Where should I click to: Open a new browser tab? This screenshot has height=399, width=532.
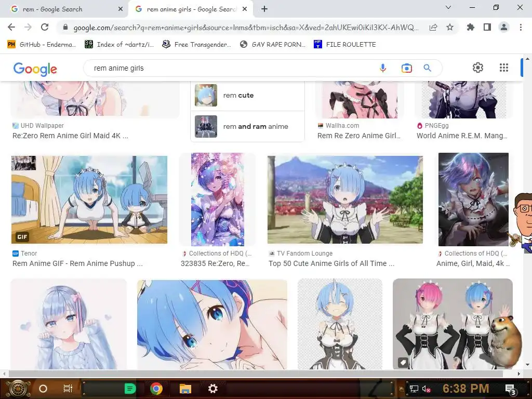[264, 9]
